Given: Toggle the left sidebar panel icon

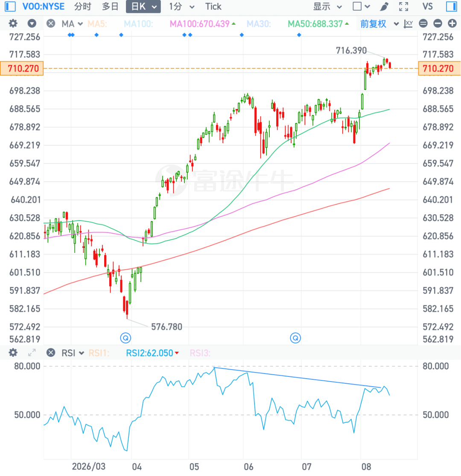Looking at the screenshot, I should click(x=10, y=6).
